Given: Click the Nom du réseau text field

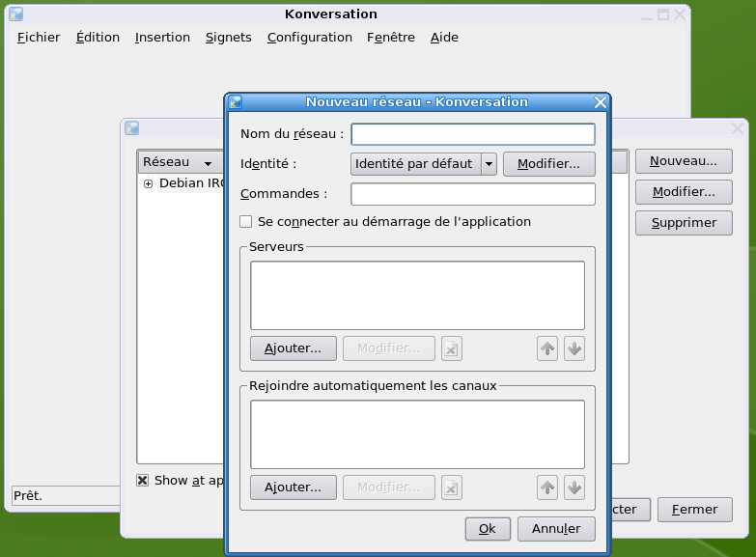Looking at the screenshot, I should coord(473,134).
